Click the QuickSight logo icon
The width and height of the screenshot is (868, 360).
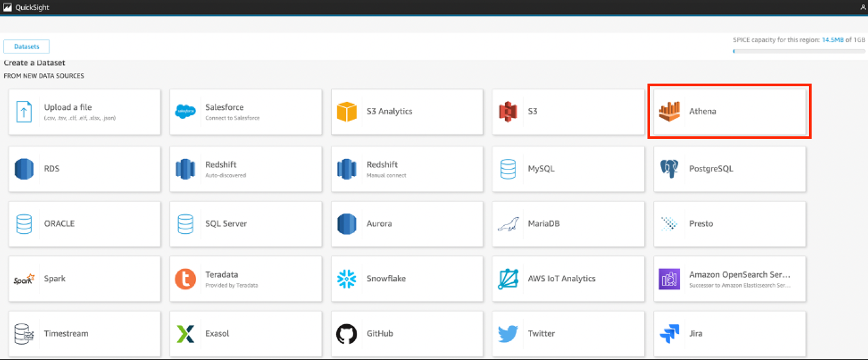(7, 7)
